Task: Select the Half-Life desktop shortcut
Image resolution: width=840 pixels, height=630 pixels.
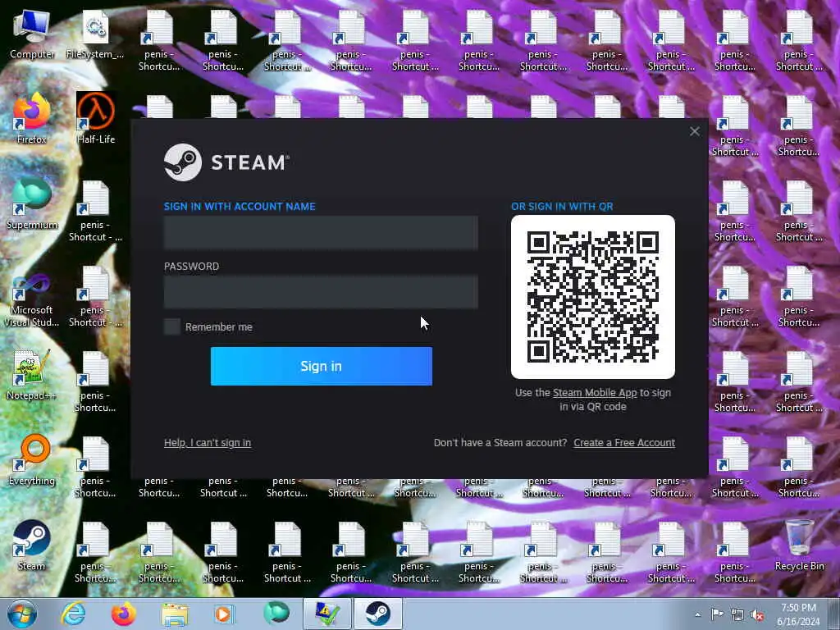Action: click(95, 118)
